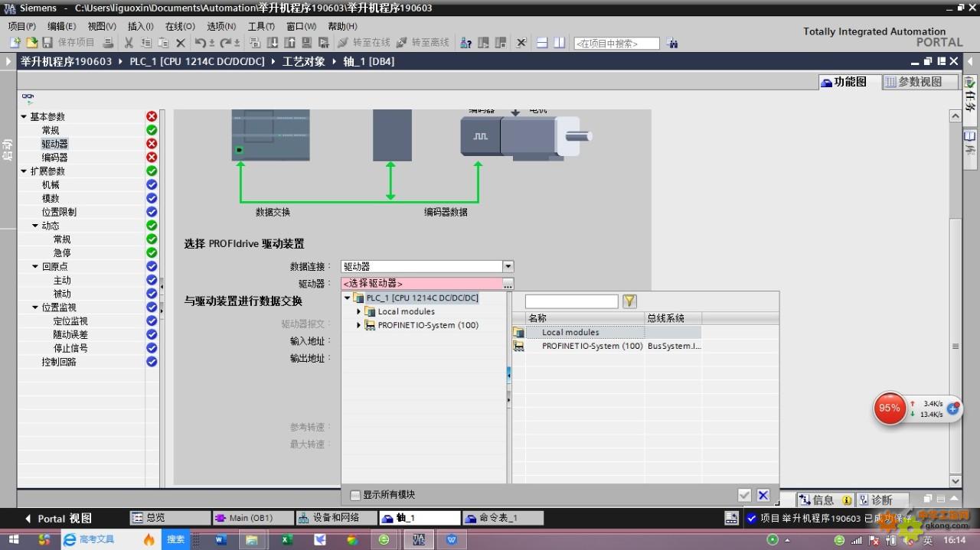The width and height of the screenshot is (980, 550).
Task: Collapse the 动态 tree group
Action: pyautogui.click(x=35, y=226)
